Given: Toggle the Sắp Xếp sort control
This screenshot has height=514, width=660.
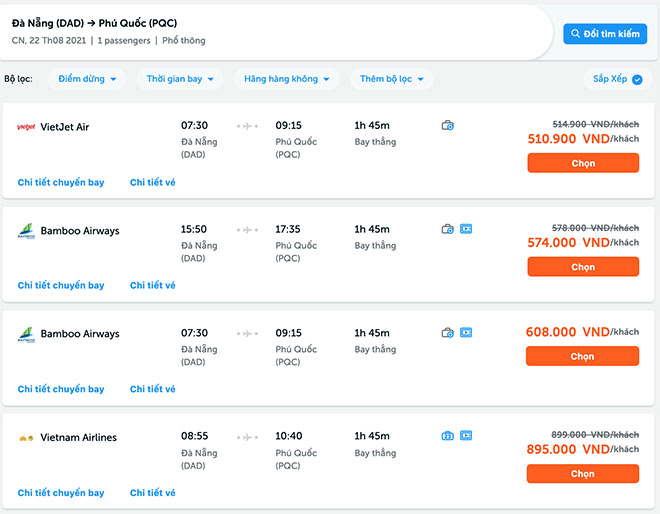Looking at the screenshot, I should coord(617,79).
